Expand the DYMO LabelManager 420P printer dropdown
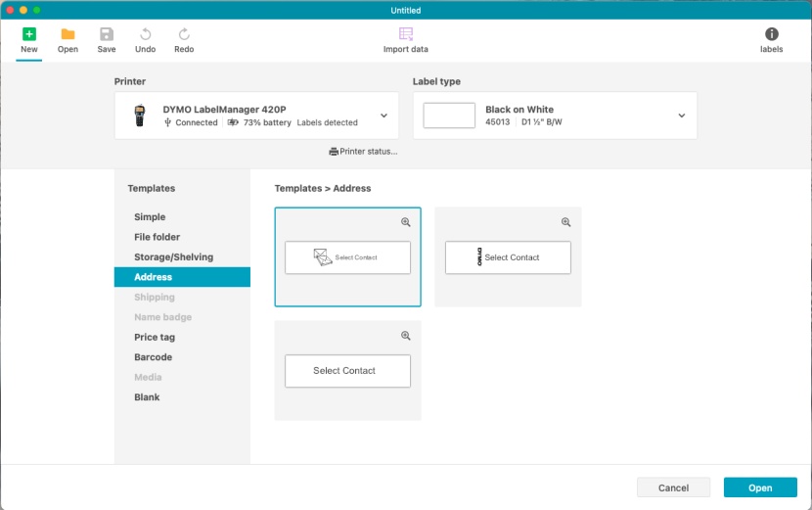 tap(383, 116)
